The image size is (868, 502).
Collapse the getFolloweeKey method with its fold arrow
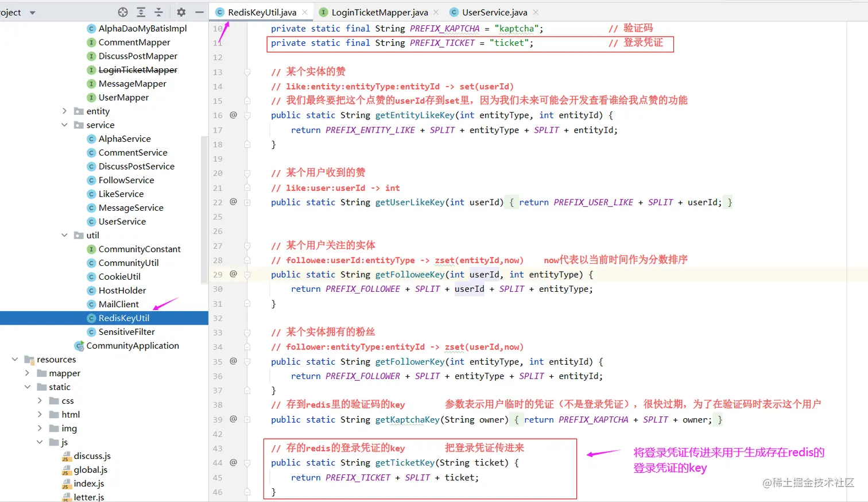point(247,274)
